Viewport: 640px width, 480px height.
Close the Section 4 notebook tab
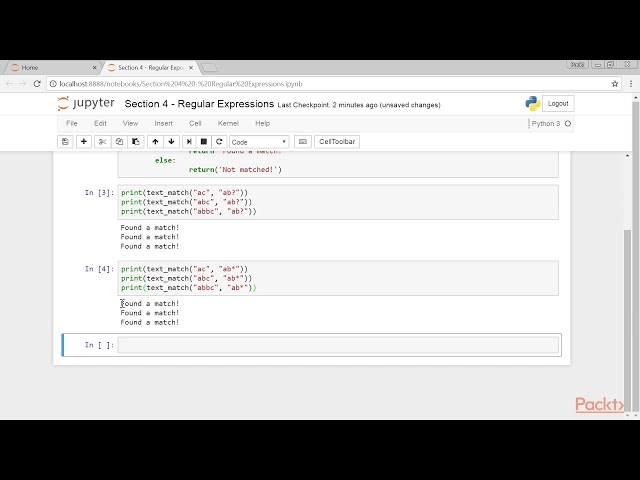coord(191,68)
